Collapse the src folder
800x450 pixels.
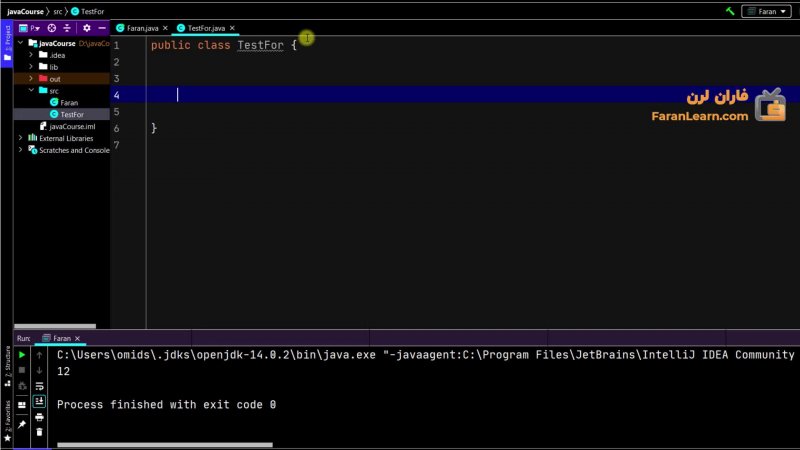(31, 90)
